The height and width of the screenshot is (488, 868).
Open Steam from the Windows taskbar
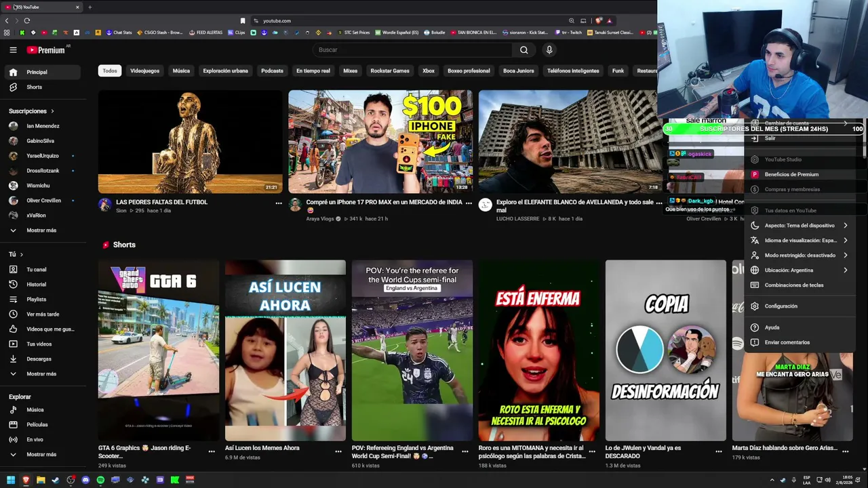coord(56,480)
